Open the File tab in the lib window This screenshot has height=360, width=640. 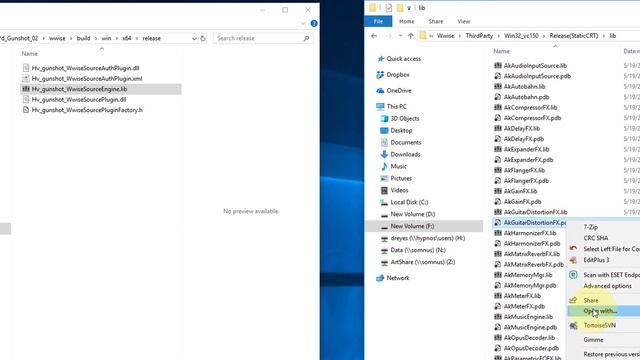(378, 21)
